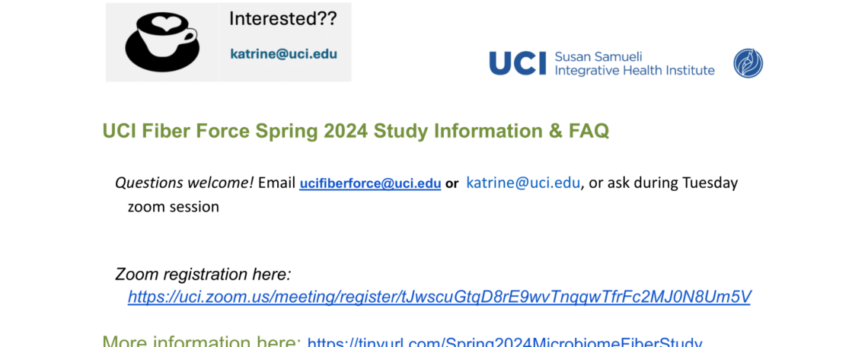Screen dimensions: 868x347
Task: Click the bold "or" between email addresses
Action: [452, 183]
